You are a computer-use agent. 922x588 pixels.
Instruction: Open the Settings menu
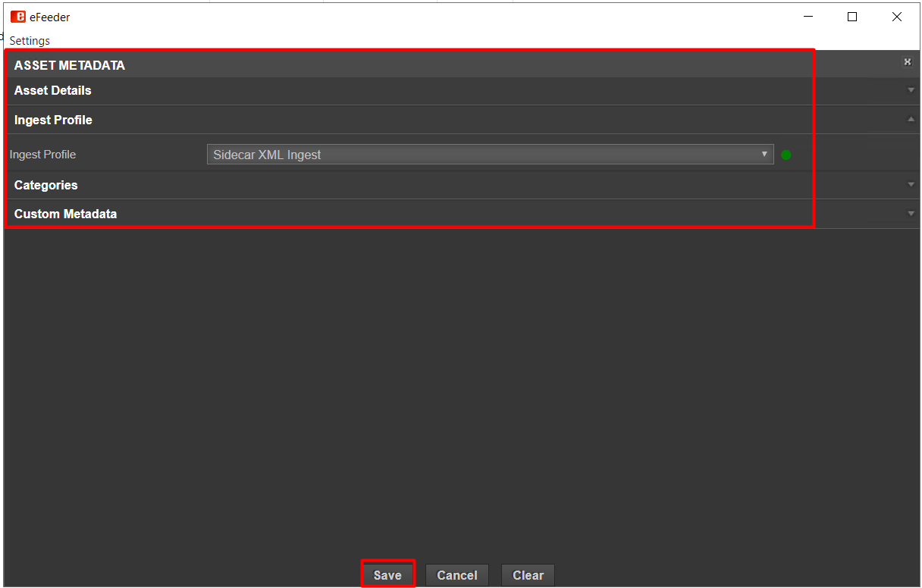coord(30,41)
